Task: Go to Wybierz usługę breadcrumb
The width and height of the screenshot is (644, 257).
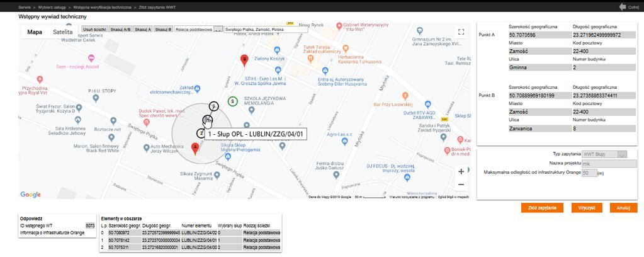Action: (x=52, y=8)
